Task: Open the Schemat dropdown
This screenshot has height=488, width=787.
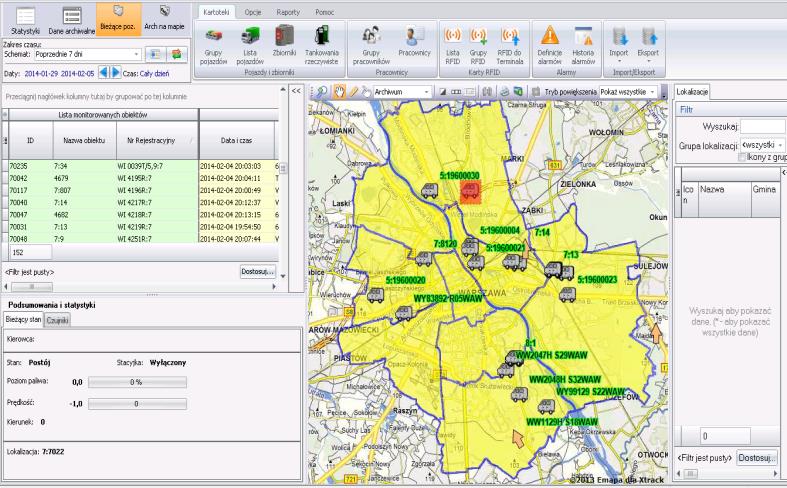Action: tap(136, 54)
